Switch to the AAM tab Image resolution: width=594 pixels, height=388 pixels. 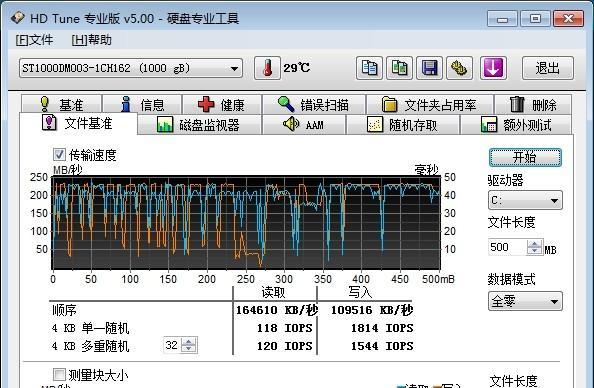coord(304,125)
